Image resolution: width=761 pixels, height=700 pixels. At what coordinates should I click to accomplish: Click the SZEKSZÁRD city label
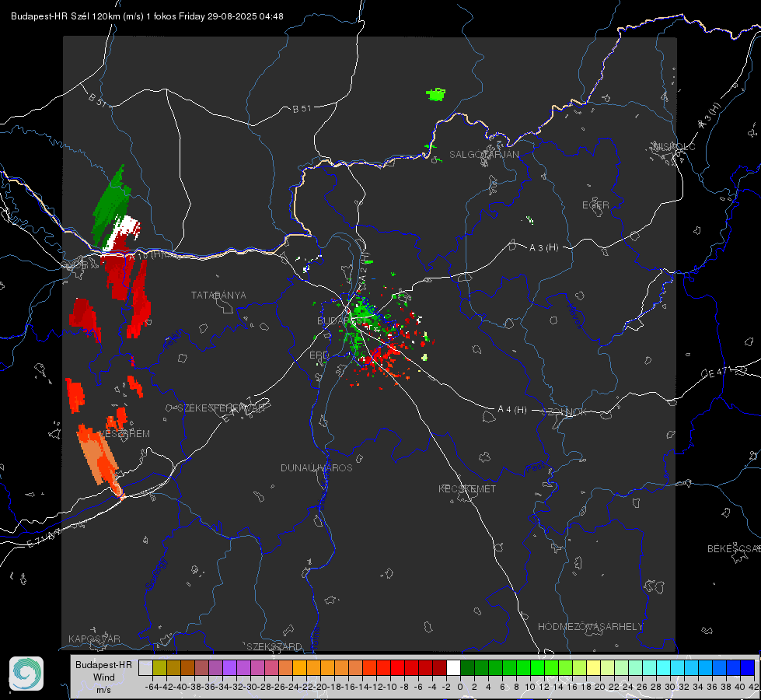coord(274,646)
